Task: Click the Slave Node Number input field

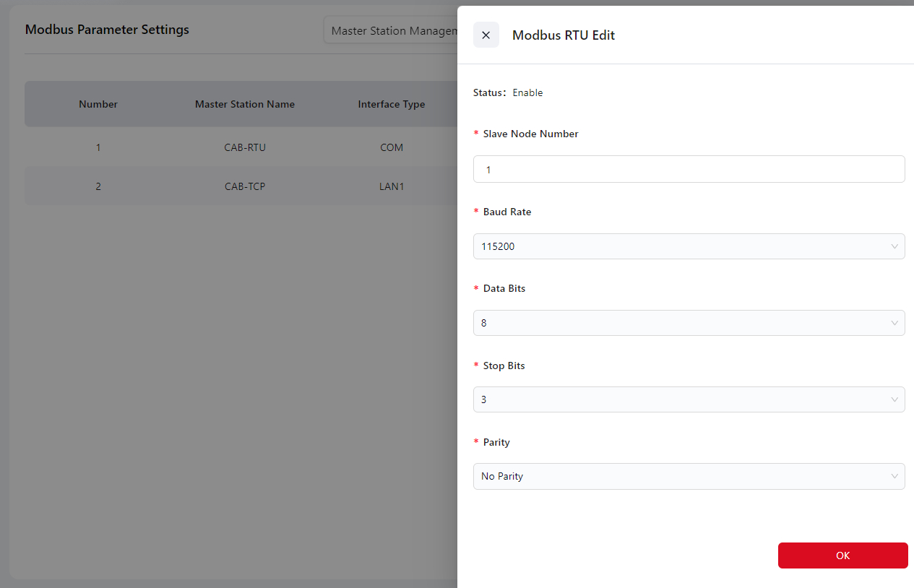Action: (688, 169)
